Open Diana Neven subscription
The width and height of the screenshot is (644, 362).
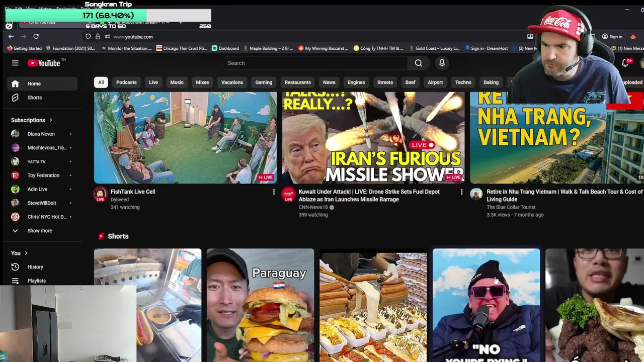[42, 134]
